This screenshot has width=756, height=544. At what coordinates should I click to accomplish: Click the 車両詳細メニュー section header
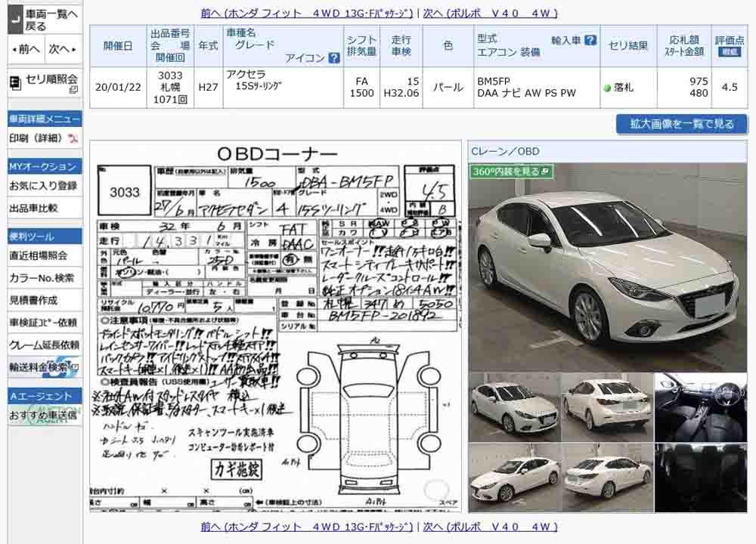tap(45, 119)
